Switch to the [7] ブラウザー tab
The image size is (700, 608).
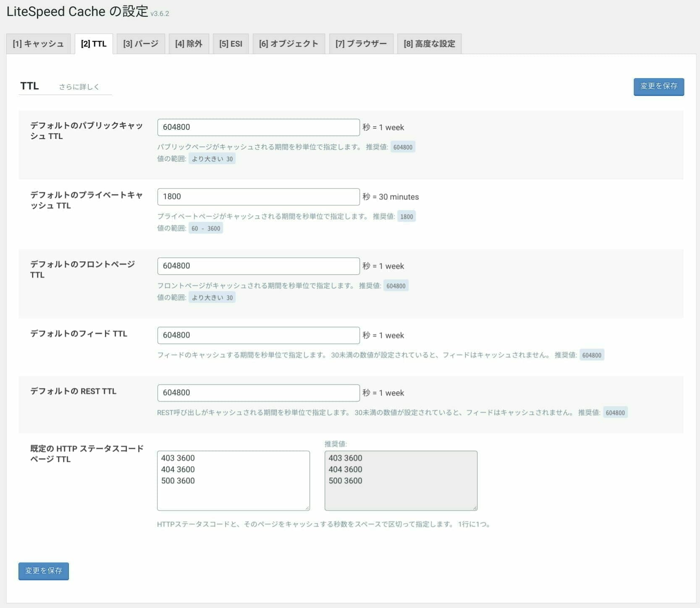pyautogui.click(x=361, y=44)
